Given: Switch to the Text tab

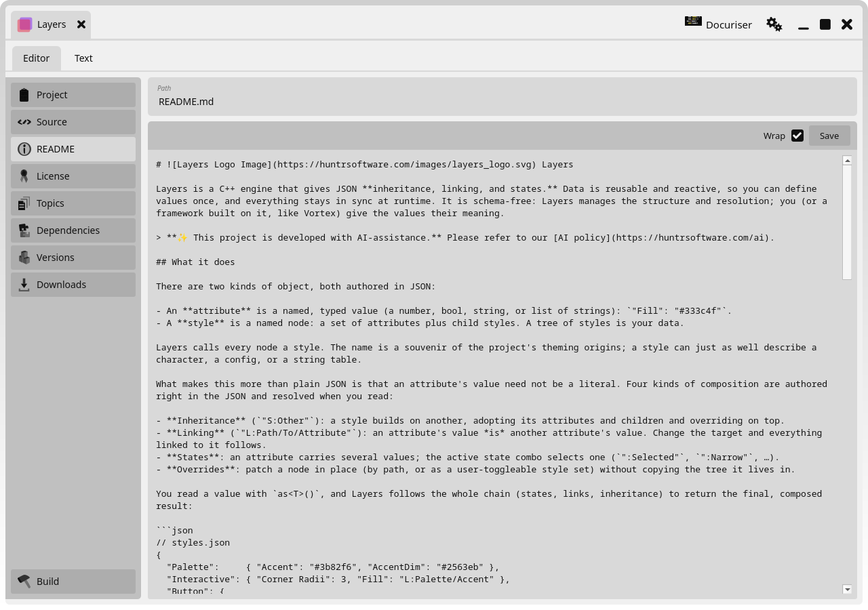Looking at the screenshot, I should point(83,58).
